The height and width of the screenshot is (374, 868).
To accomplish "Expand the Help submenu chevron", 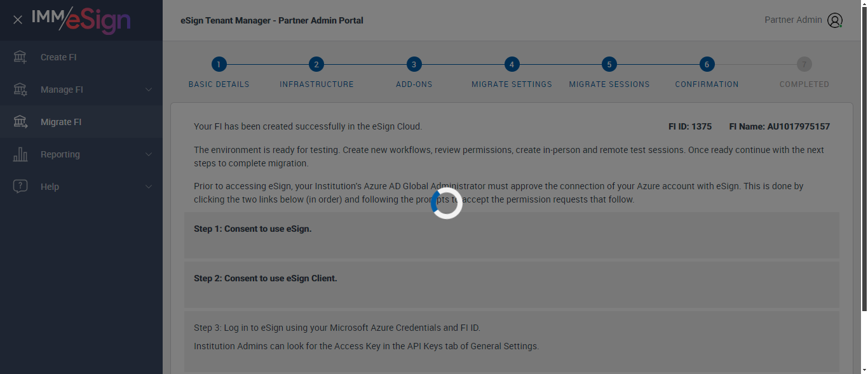I will (149, 187).
